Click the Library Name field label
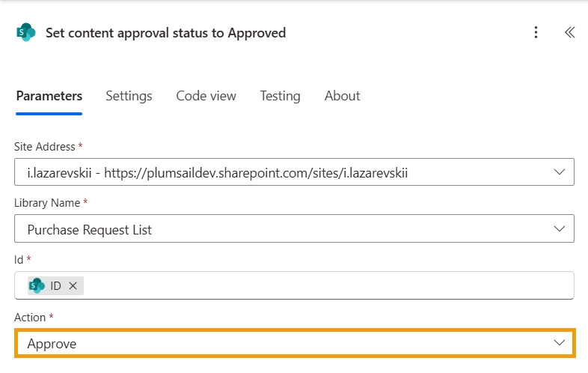Image resolution: width=588 pixels, height=373 pixels. (x=46, y=203)
